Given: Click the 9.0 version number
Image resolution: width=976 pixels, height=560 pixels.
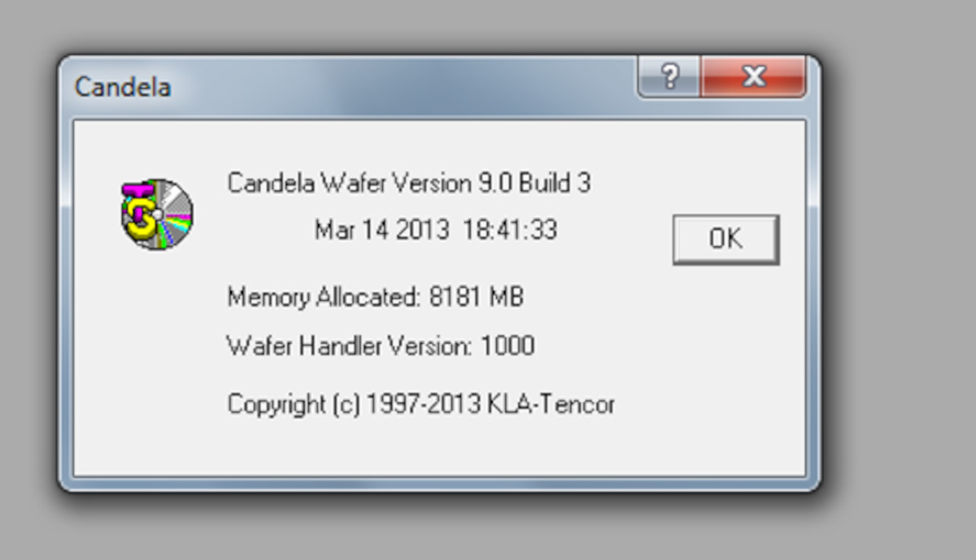Looking at the screenshot, I should pyautogui.click(x=495, y=183).
